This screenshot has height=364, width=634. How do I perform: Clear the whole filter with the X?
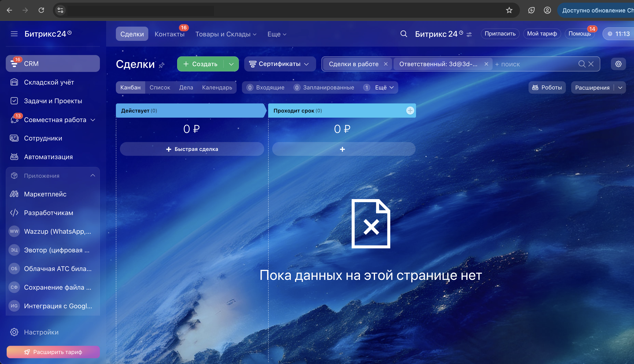click(x=591, y=64)
